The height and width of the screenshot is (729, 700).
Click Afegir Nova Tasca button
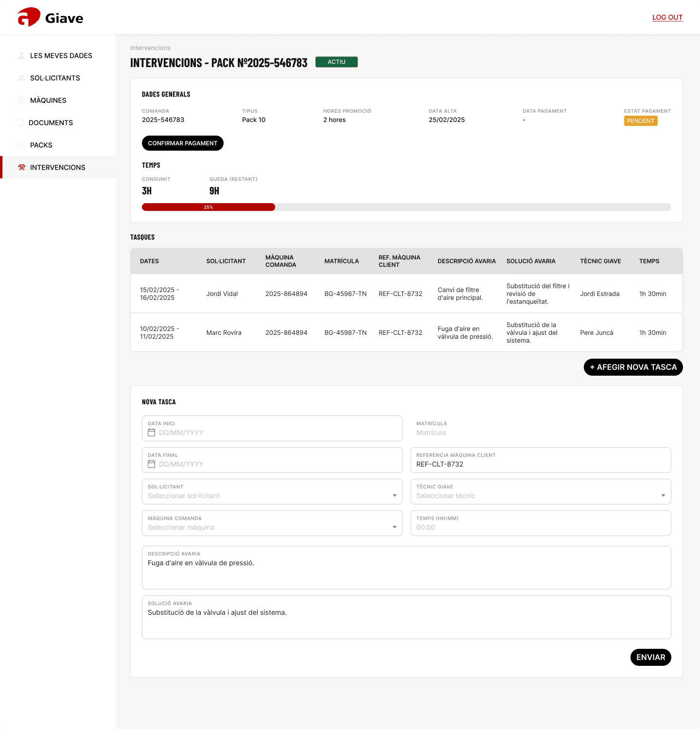click(x=633, y=367)
